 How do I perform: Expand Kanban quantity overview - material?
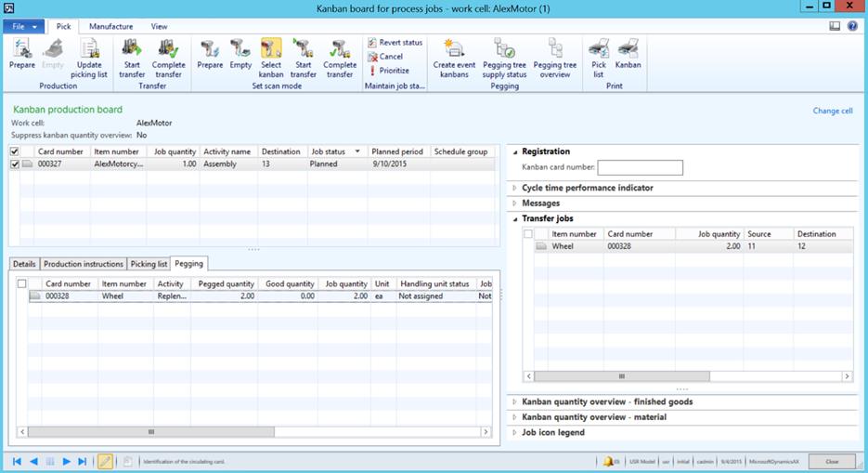(x=515, y=417)
